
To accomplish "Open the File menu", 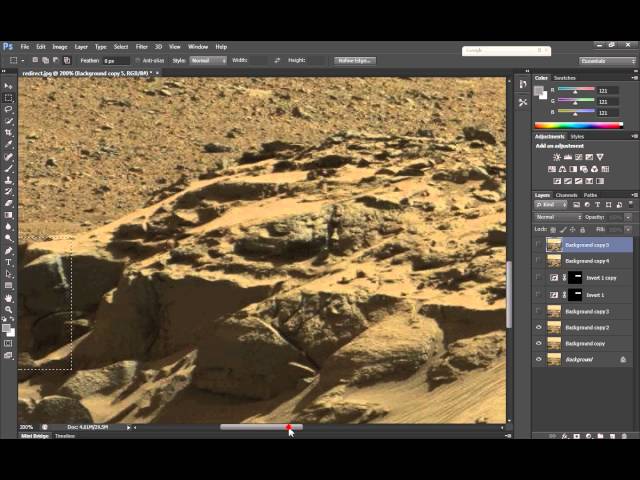I will click(25, 47).
